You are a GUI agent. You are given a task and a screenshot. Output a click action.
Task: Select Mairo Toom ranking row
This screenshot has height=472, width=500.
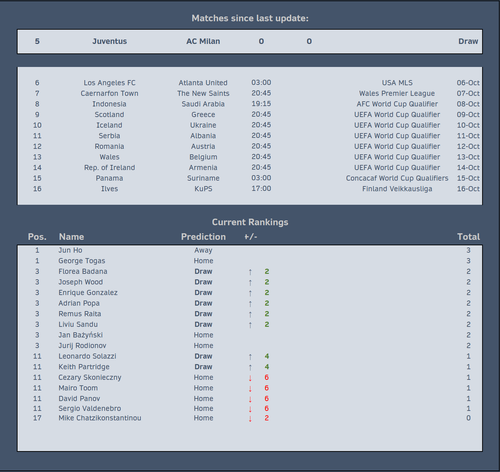[250, 388]
